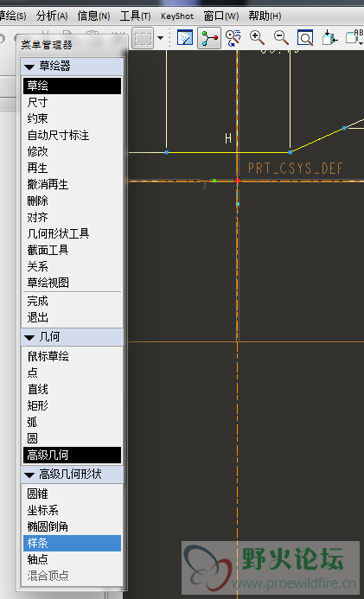
Task: Collapse the 几何 menu section
Action: click(x=29, y=337)
